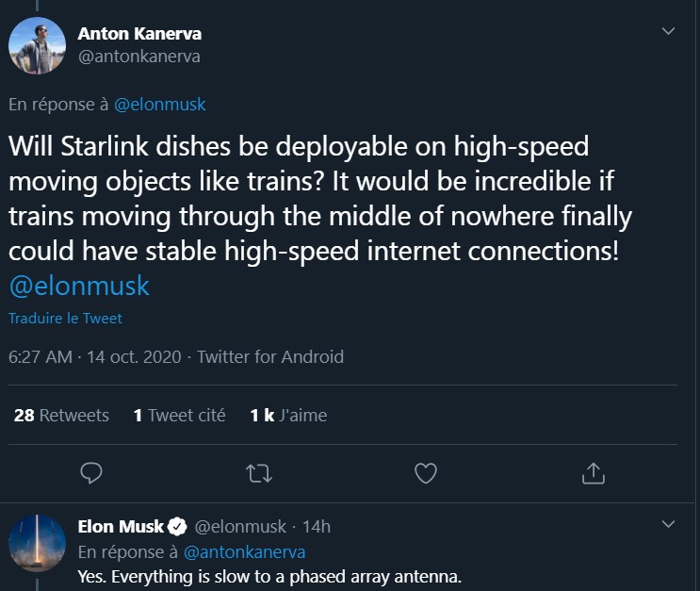Open @elonmusk link in reply header

pos(159,105)
